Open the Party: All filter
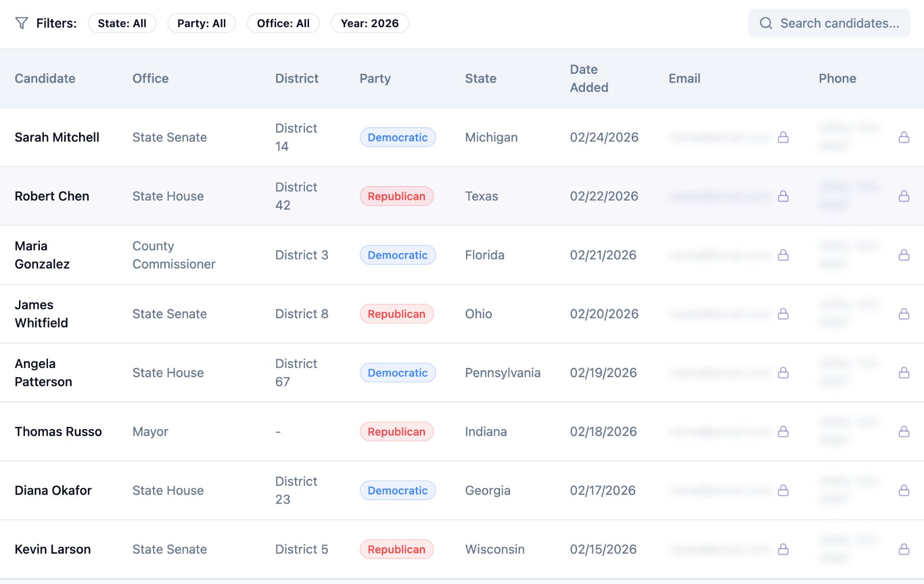924x584 pixels. click(202, 23)
